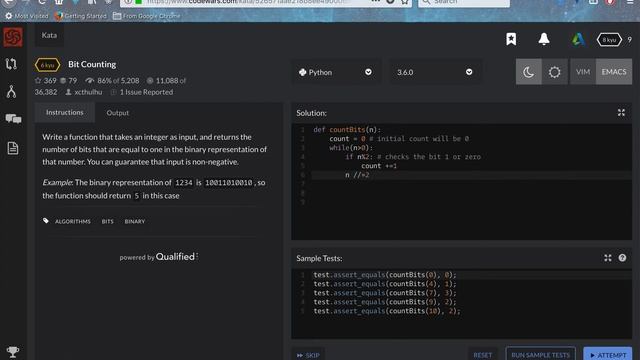Open author xcthulhu profile link
This screenshot has width=640, height=360.
tap(88, 92)
